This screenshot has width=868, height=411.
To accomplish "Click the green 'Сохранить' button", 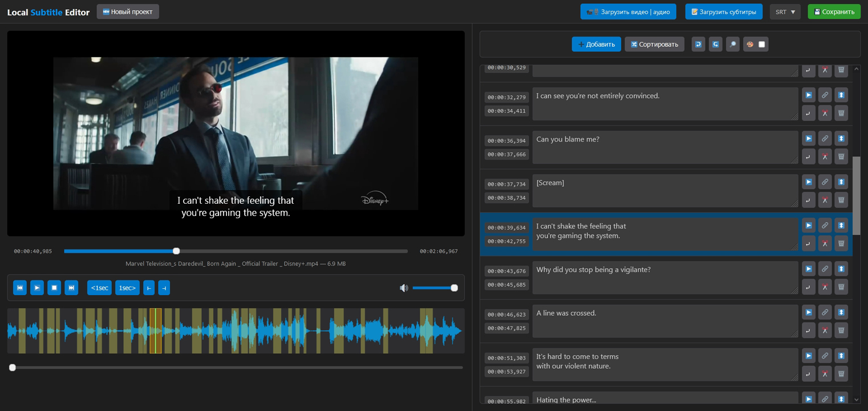I will point(834,11).
